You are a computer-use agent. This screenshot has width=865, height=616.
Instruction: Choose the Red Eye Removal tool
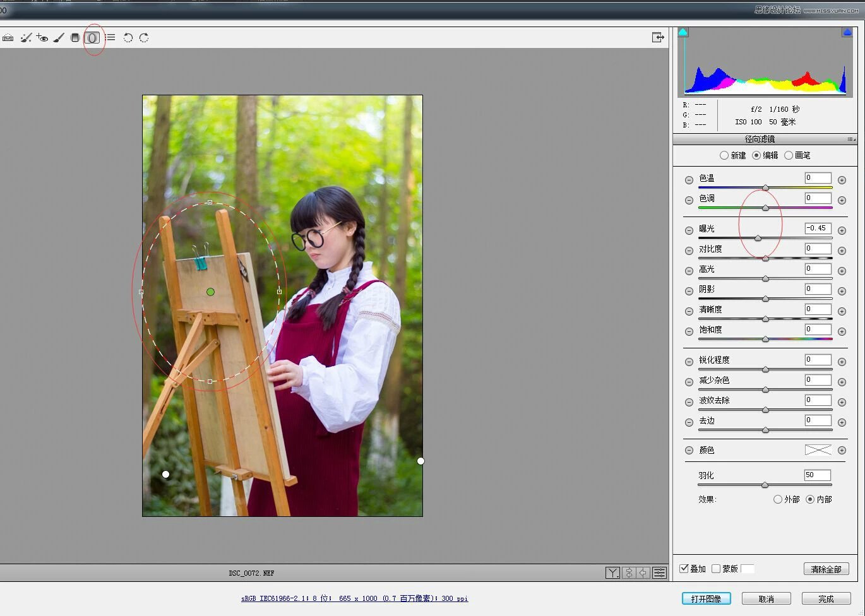coord(42,38)
